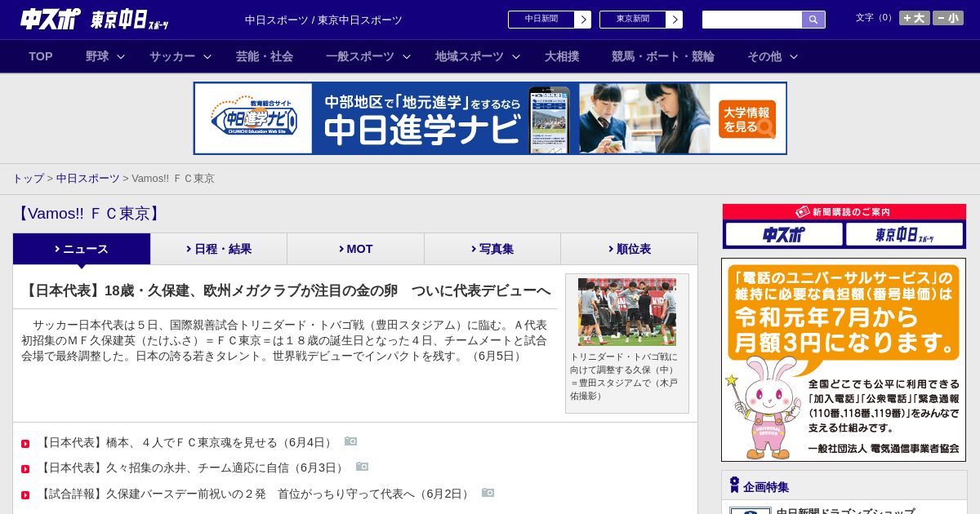
Task: Open the その他 navigation menu
Action: tap(764, 56)
